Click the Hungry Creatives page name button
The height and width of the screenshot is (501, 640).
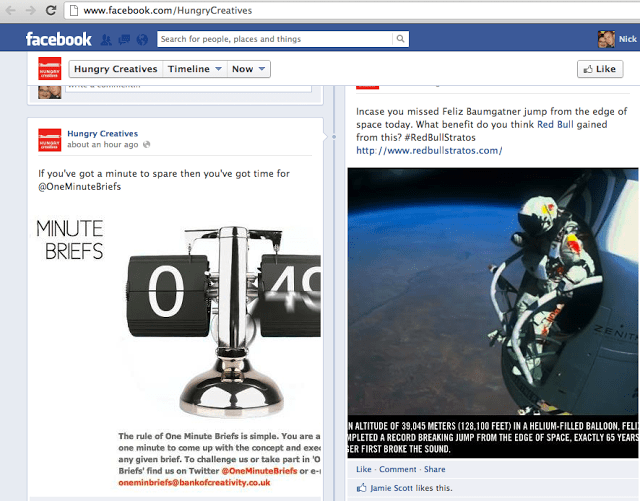tap(116, 69)
